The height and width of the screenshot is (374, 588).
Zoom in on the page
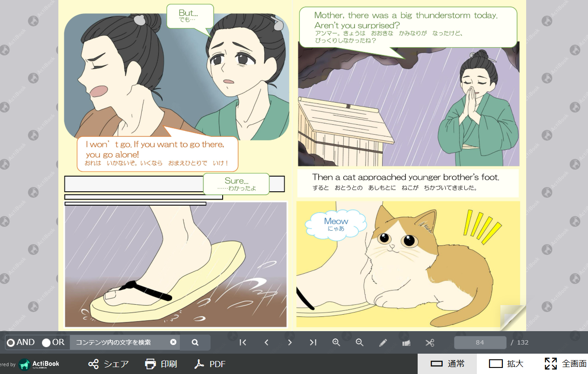point(336,342)
